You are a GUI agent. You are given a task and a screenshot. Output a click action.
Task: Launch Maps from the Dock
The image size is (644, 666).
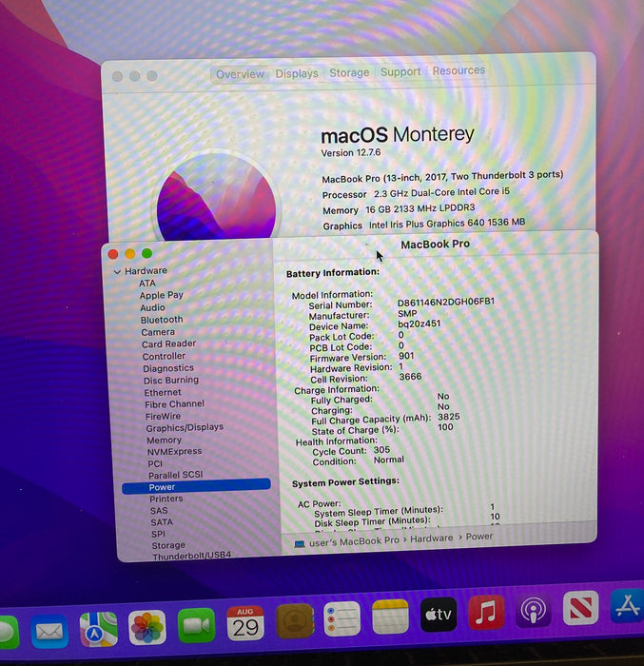click(99, 630)
